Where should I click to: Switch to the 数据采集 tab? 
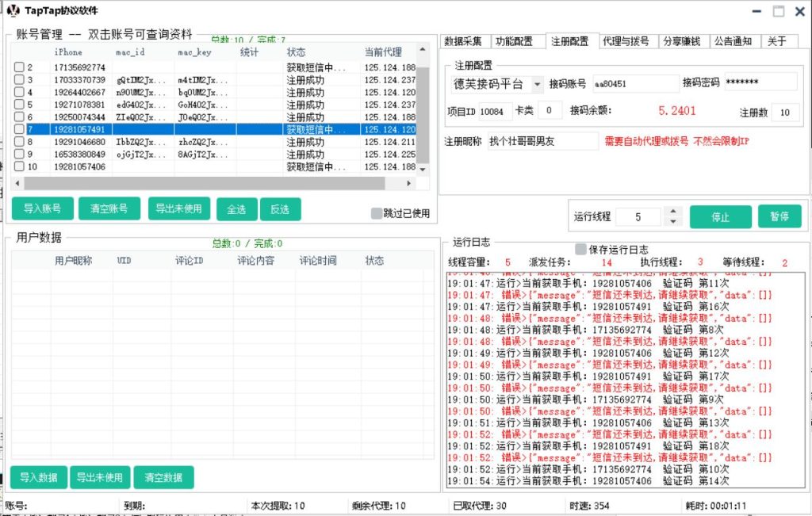463,41
